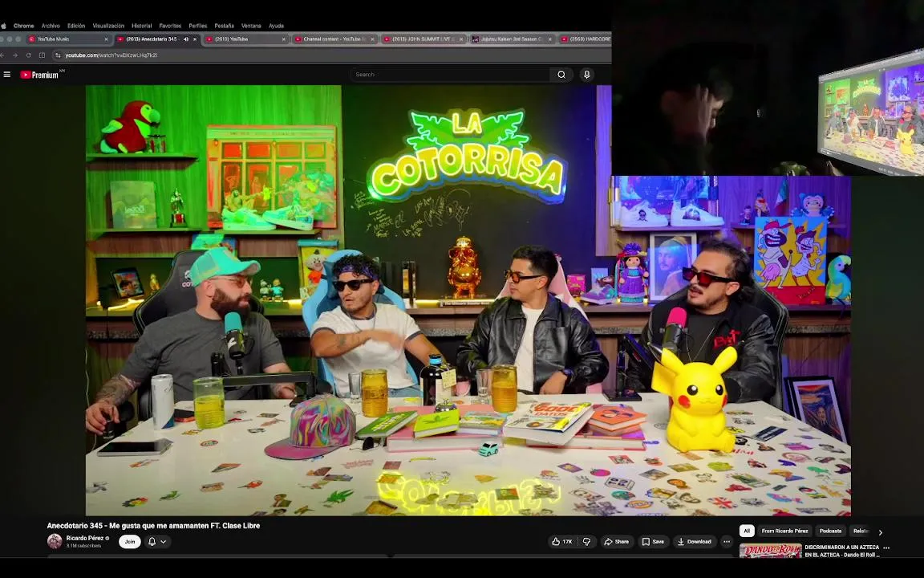Open Visualización menu

click(x=108, y=26)
